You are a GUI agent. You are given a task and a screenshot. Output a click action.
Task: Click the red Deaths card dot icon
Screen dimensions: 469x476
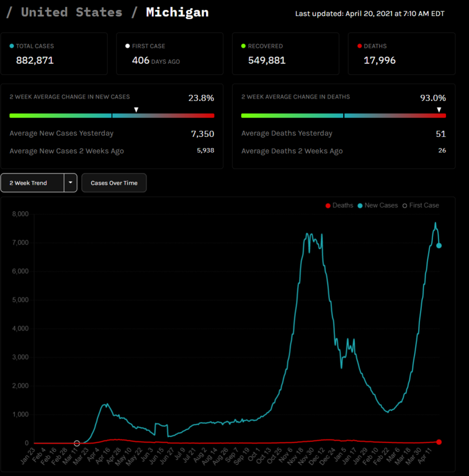click(359, 46)
